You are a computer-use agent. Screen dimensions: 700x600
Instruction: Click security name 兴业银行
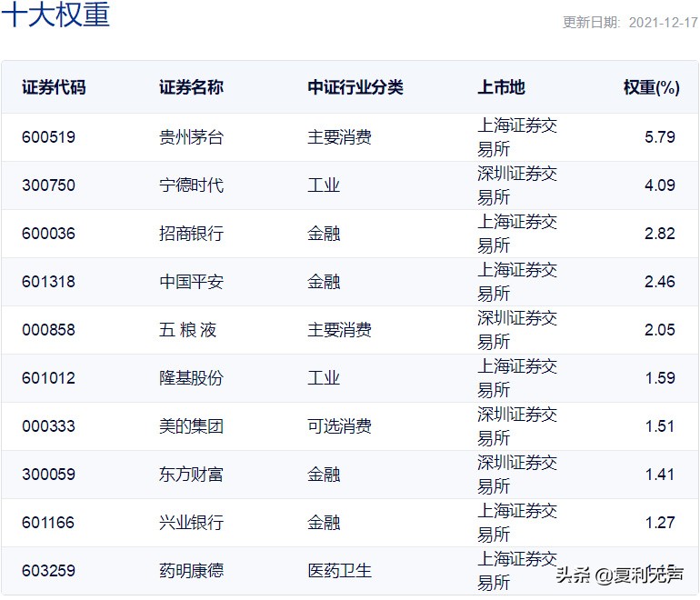click(x=191, y=523)
